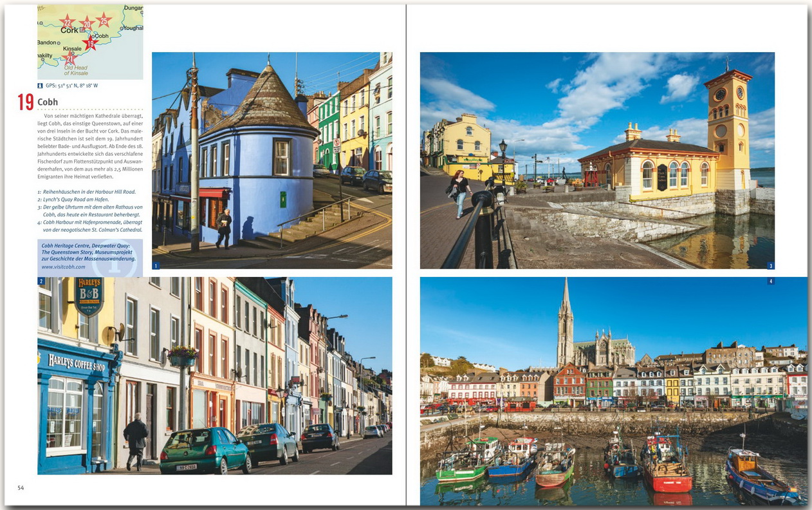Viewport: 812px width, 510px height.
Task: Open the blue round-tower house photo
Action: (x=272, y=160)
